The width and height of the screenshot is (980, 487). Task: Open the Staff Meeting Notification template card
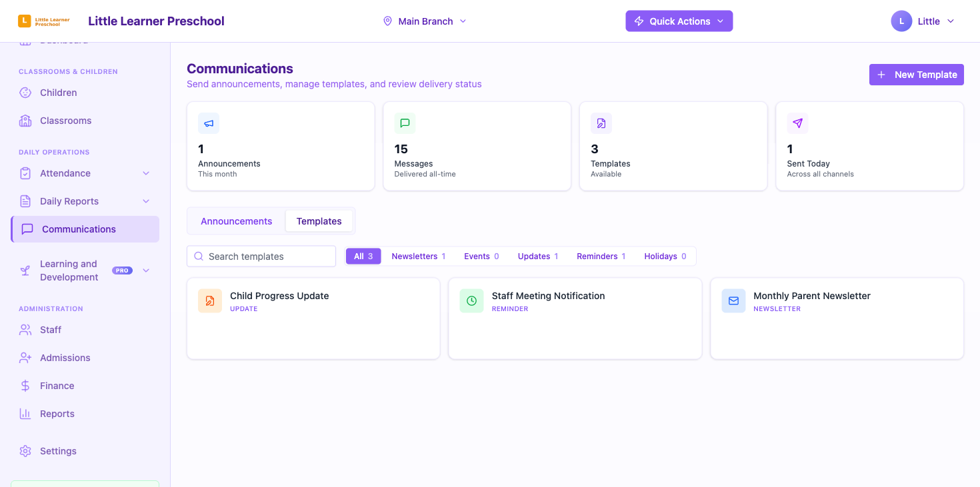(x=575, y=318)
